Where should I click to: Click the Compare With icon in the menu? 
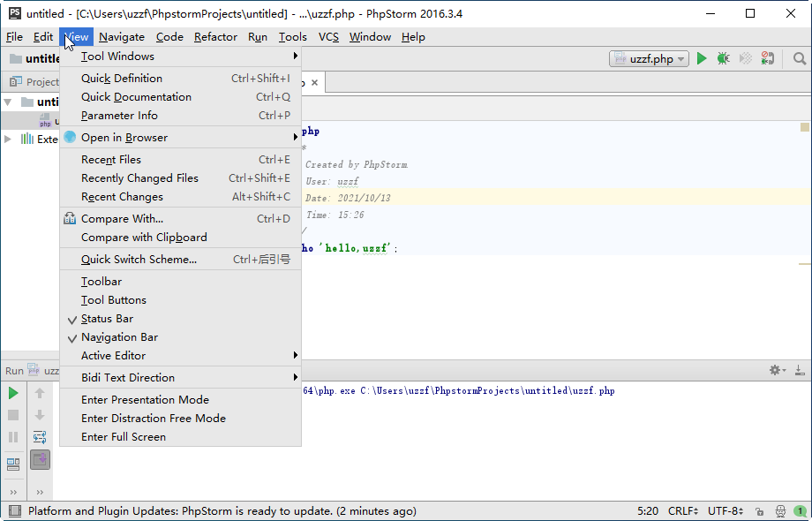tap(70, 218)
